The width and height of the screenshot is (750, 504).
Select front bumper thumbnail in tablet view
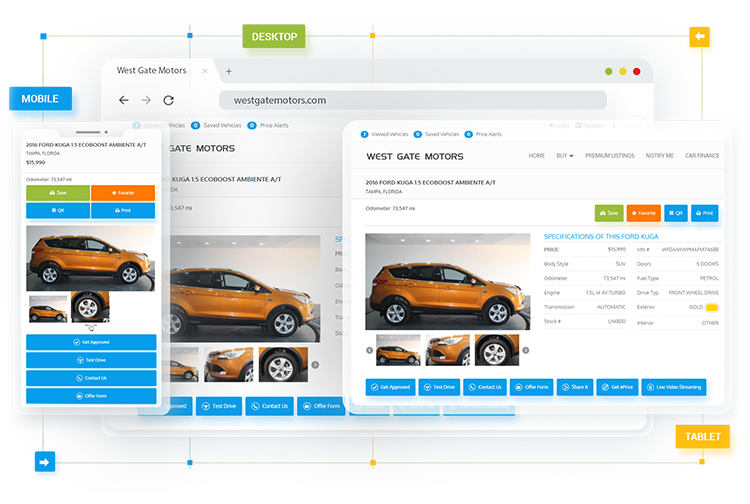click(448, 350)
